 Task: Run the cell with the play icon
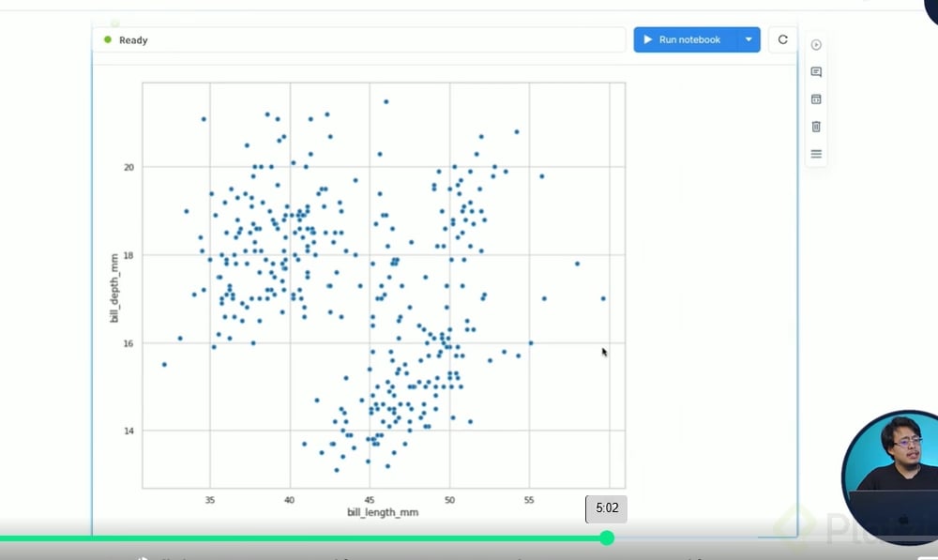(x=816, y=45)
